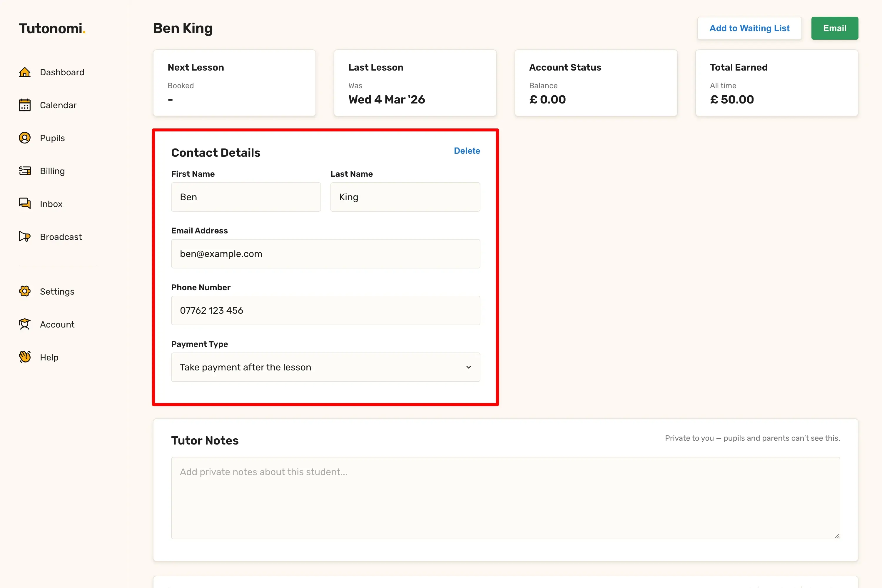
Task: Go to Pupils menu item
Action: 52,138
